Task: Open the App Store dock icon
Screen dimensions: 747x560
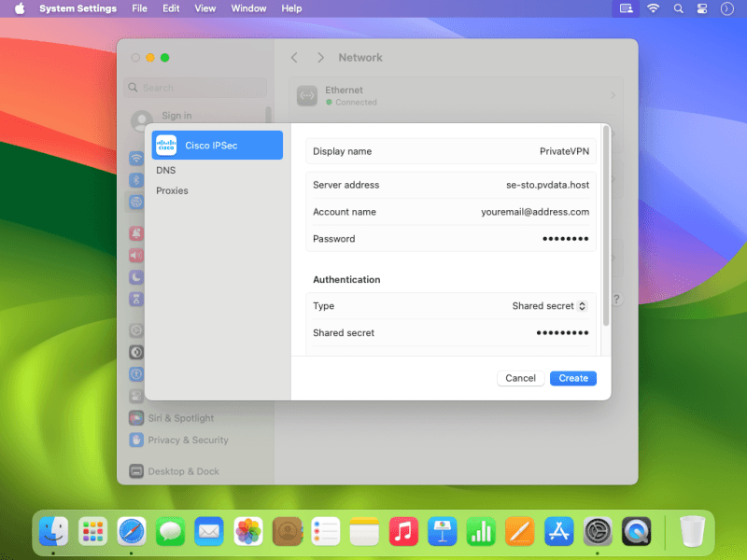Action: coord(558,532)
